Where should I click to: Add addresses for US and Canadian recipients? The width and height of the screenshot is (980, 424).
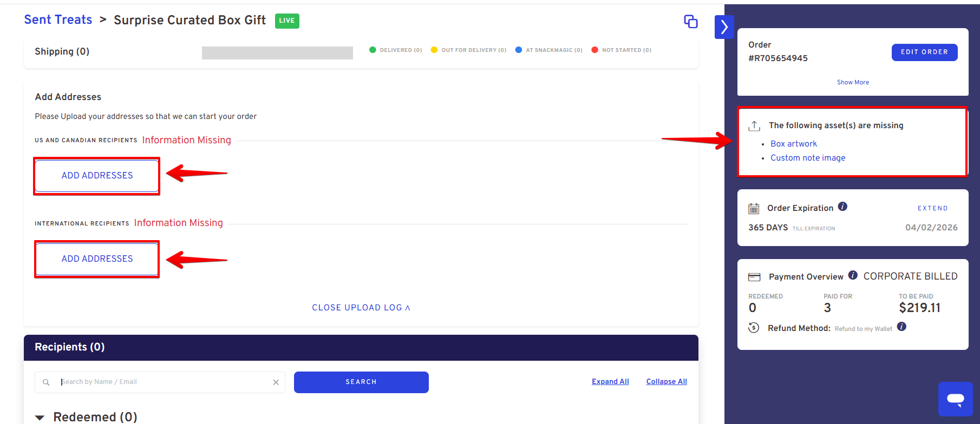97,176
